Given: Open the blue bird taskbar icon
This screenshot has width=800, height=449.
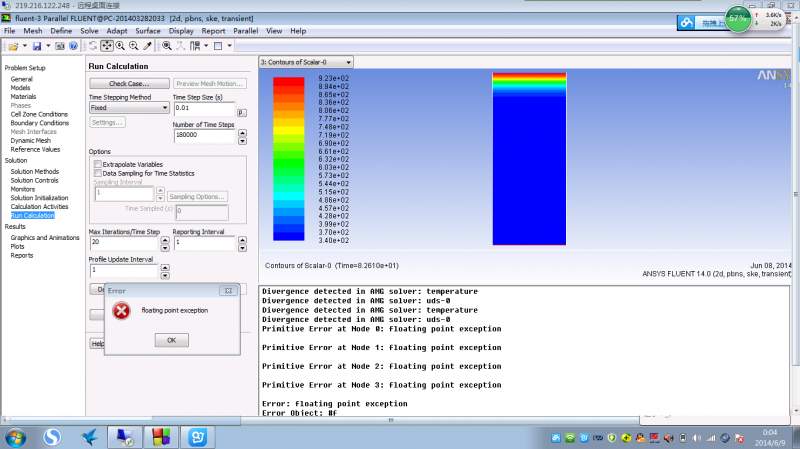Looking at the screenshot, I should 89,437.
